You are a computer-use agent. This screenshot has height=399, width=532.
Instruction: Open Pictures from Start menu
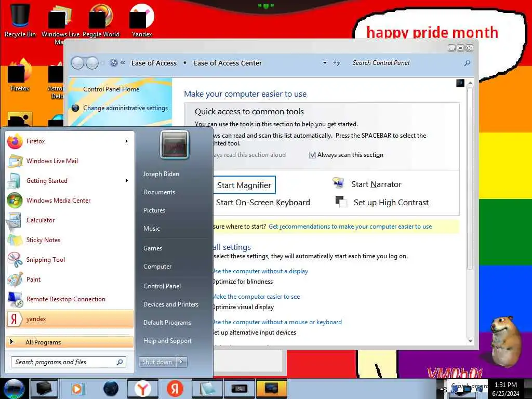tap(154, 210)
